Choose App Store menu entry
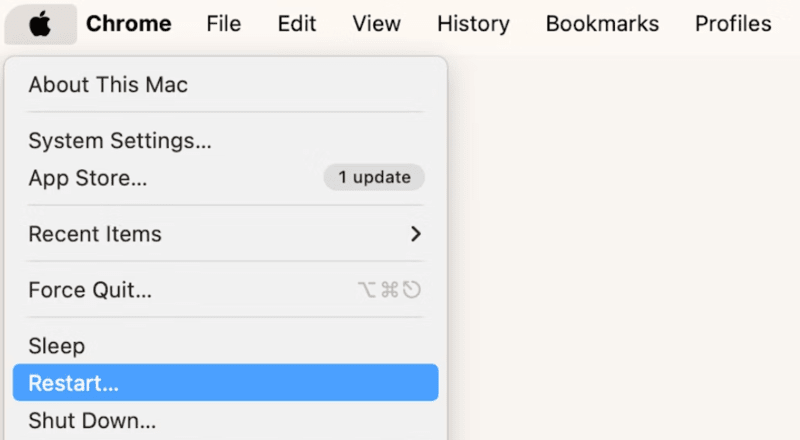The height and width of the screenshot is (440, 800). (88, 178)
